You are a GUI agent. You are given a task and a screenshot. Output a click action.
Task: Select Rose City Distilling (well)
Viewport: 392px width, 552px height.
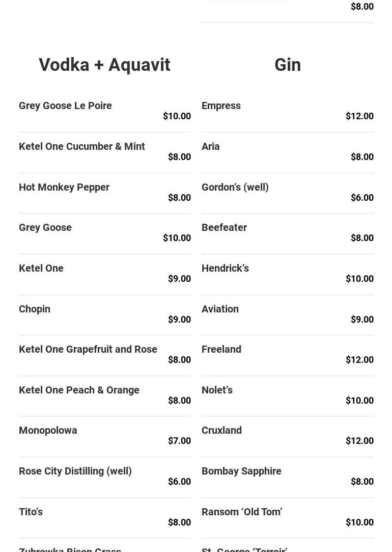pyautogui.click(x=75, y=471)
